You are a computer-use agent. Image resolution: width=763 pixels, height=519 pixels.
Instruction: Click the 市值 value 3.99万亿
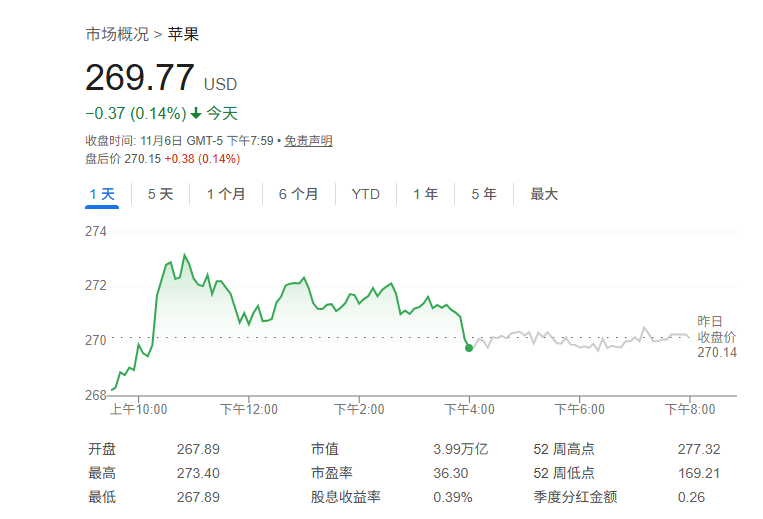[460, 449]
